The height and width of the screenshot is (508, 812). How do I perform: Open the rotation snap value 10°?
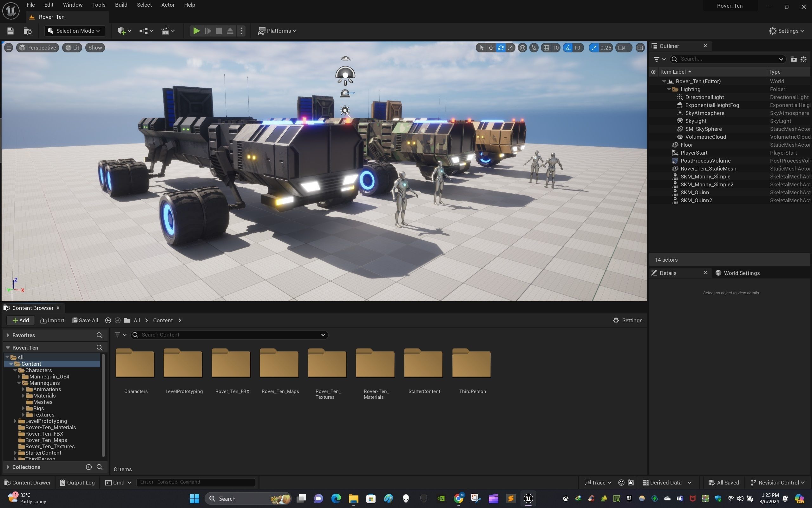point(578,48)
